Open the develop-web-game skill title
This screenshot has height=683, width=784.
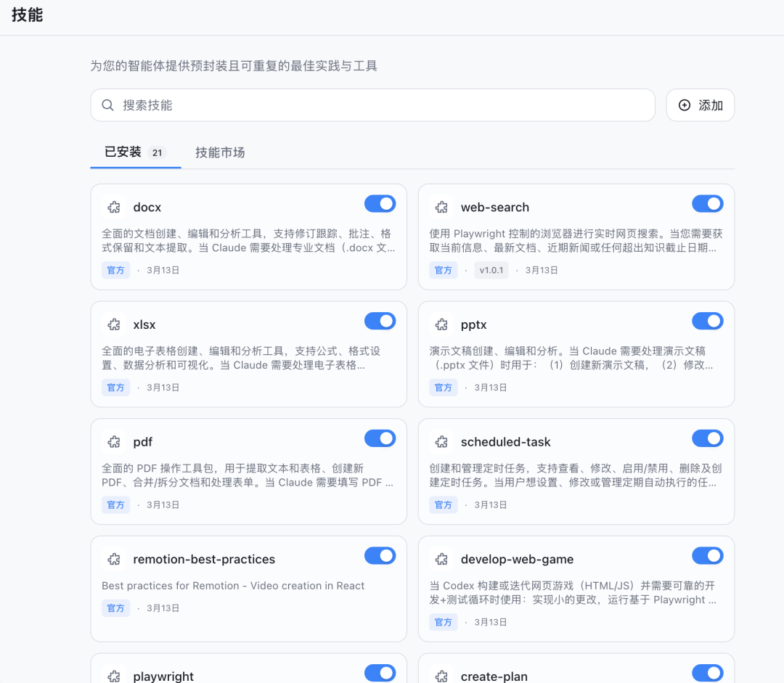click(517, 559)
